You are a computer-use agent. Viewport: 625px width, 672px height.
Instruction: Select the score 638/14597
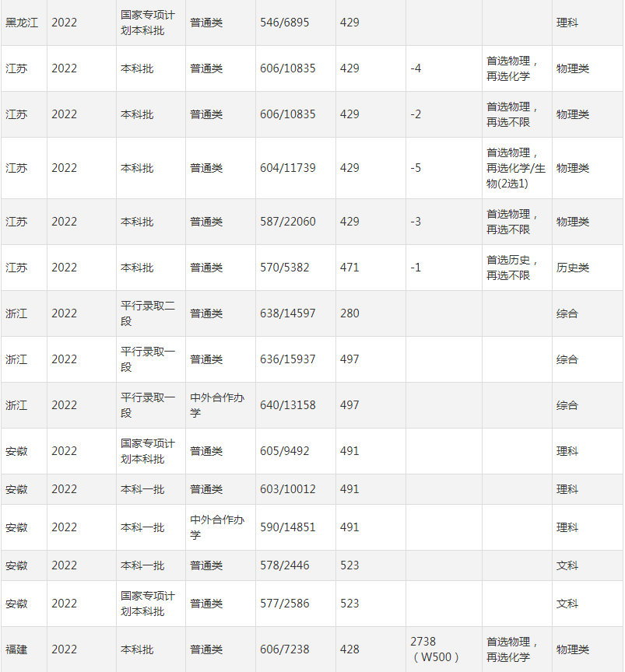click(288, 313)
